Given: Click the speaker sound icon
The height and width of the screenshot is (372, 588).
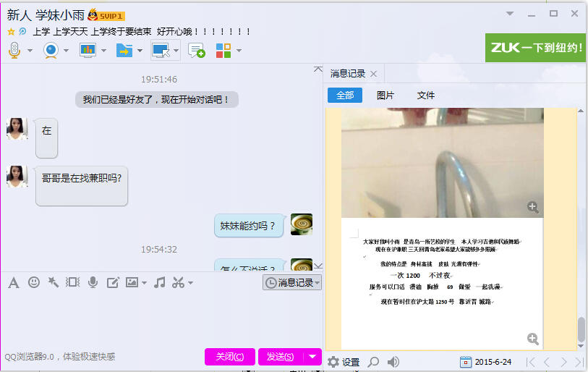Looking at the screenshot, I should click(x=393, y=362).
